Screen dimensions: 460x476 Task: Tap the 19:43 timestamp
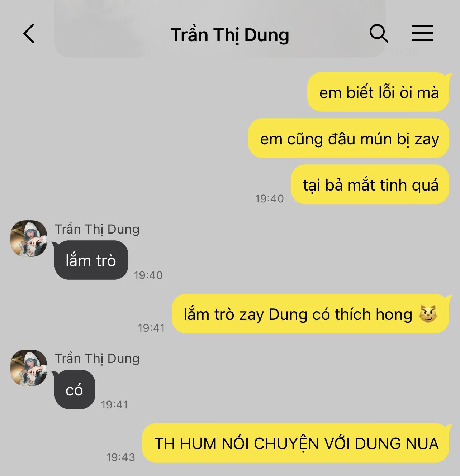tap(120, 457)
